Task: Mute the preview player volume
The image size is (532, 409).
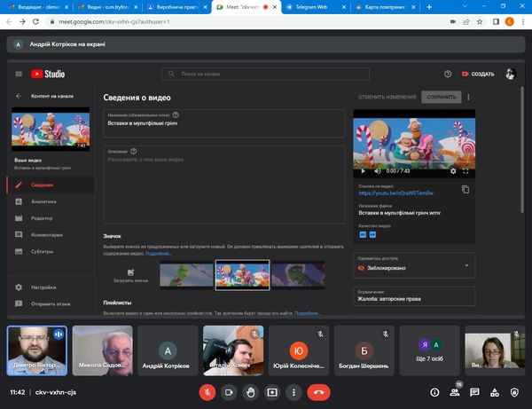Action: coord(378,171)
